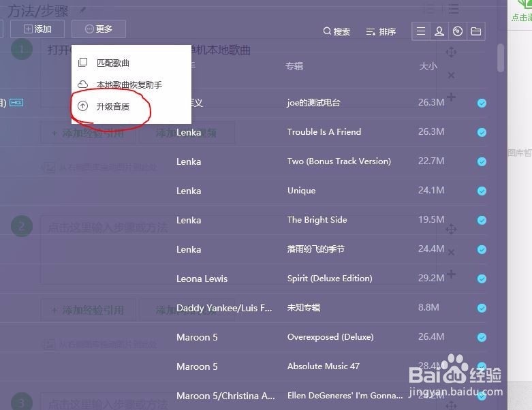Click album joe的测试电台

313,102
